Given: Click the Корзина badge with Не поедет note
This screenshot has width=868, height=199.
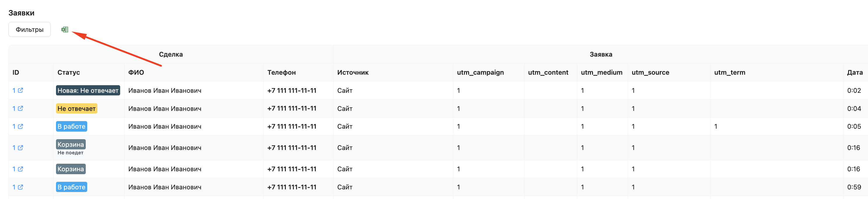Looking at the screenshot, I should [71, 144].
